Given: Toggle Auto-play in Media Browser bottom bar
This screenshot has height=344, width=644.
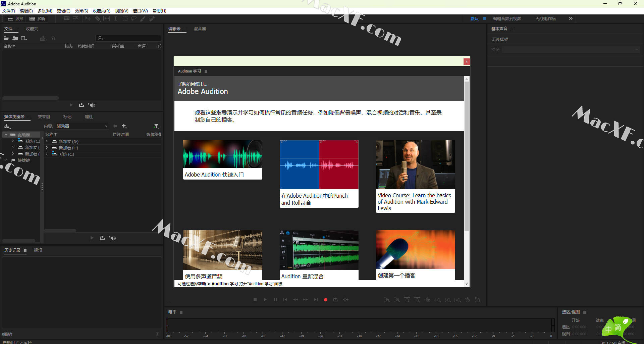Looking at the screenshot, I should pos(112,238).
